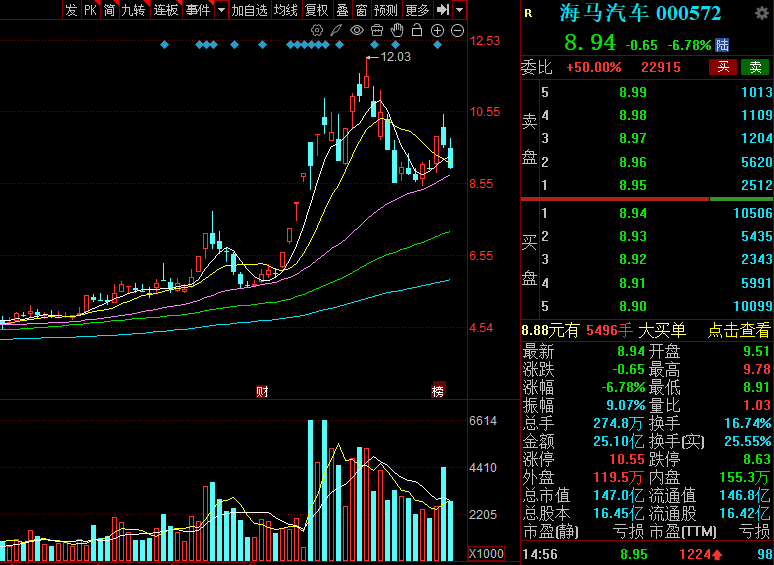Click the red 买 buy button
The image size is (774, 565).
pos(723,67)
